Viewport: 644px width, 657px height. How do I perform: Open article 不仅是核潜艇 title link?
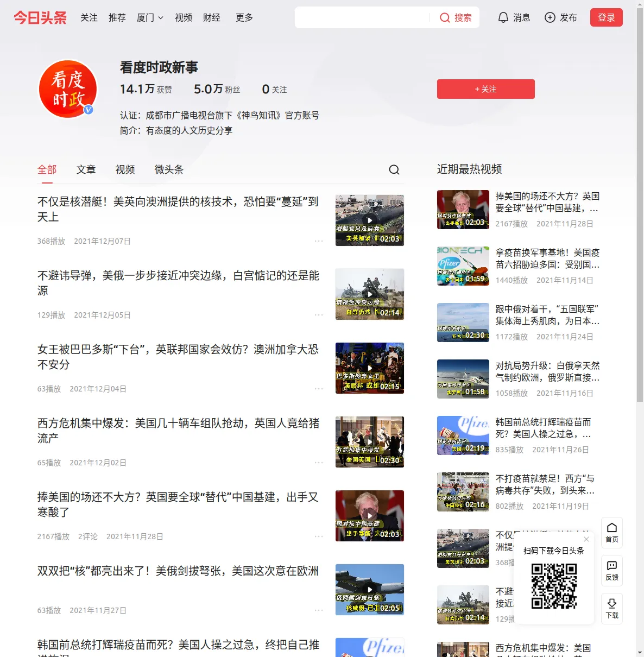178,210
